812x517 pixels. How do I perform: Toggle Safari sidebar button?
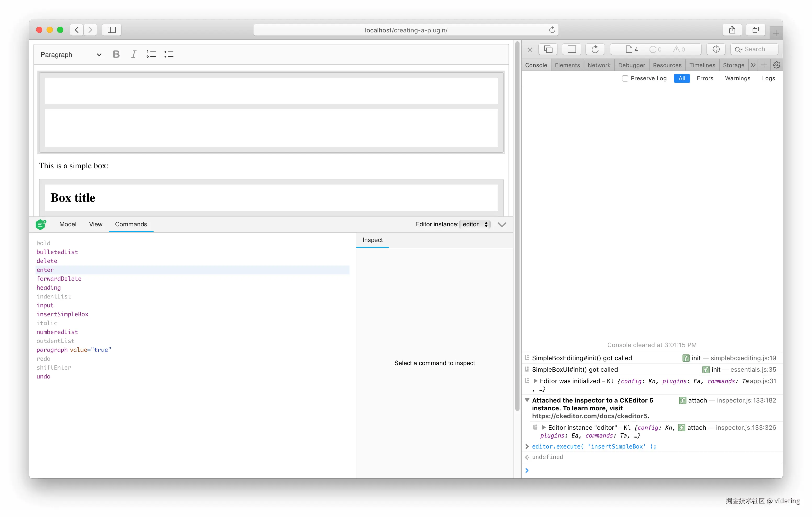click(x=112, y=30)
